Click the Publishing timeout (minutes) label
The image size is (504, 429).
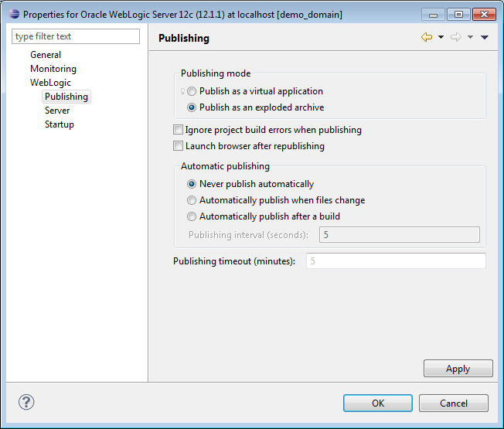(234, 261)
